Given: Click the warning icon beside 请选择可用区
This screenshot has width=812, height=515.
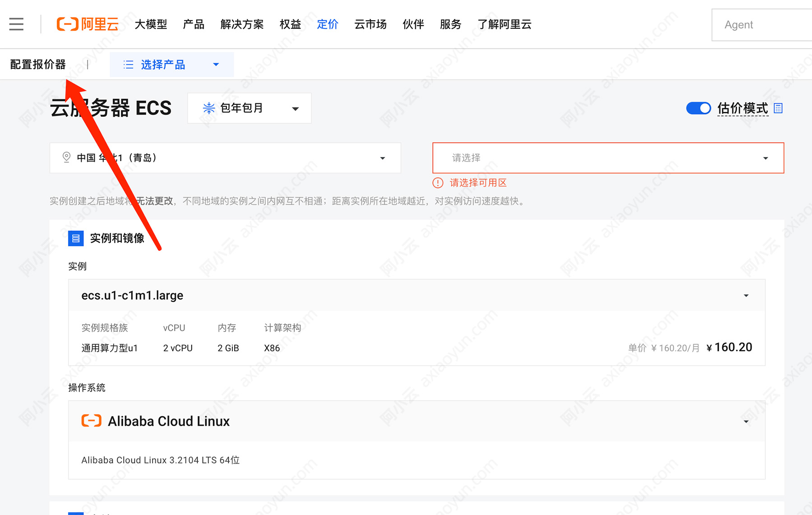Looking at the screenshot, I should [438, 183].
